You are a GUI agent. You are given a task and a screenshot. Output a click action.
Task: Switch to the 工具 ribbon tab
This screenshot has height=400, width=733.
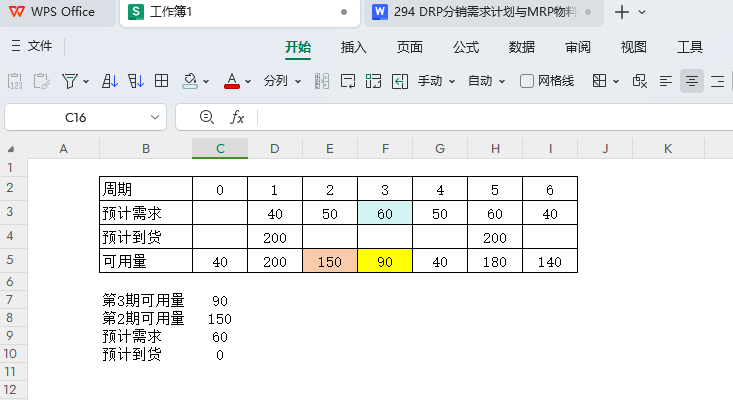[x=690, y=47]
